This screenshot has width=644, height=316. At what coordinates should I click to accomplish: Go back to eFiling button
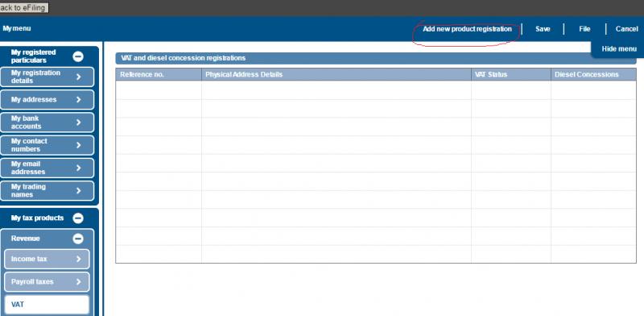(24, 7)
